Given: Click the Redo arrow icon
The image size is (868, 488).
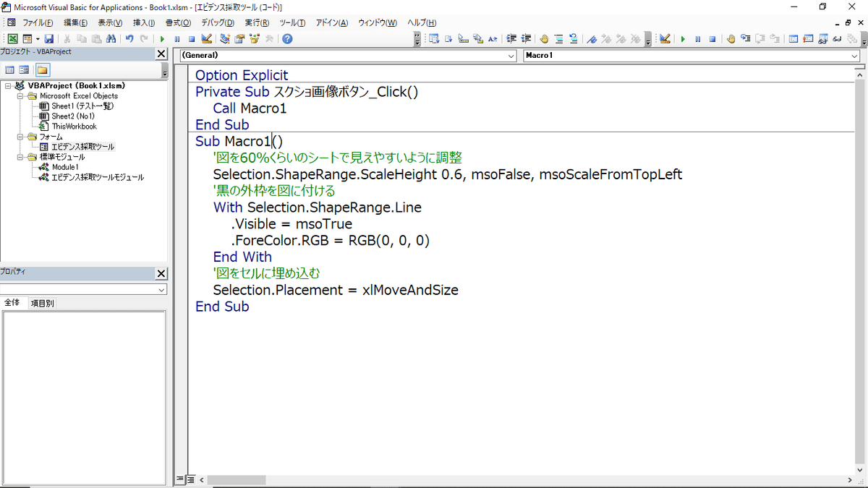Looking at the screenshot, I should [x=144, y=39].
